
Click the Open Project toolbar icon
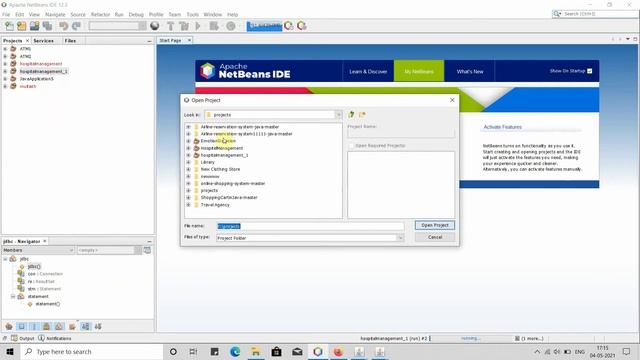[35, 26]
